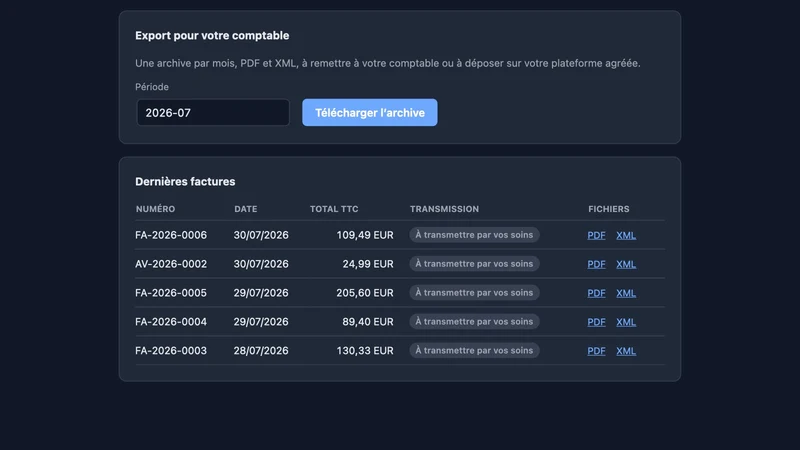Click the amount 205,60 EUR
Screen dimensions: 800x450
pyautogui.click(x=365, y=293)
